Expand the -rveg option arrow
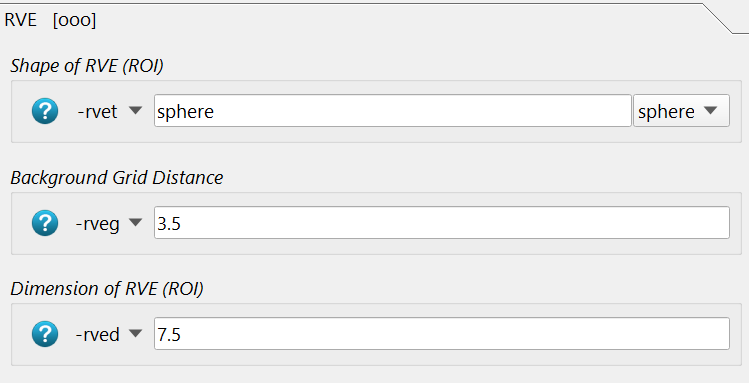 coord(136,223)
